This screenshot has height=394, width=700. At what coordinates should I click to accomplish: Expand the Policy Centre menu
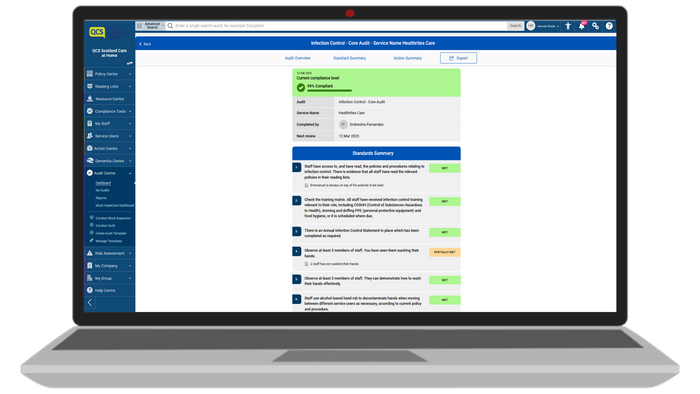[x=109, y=74]
